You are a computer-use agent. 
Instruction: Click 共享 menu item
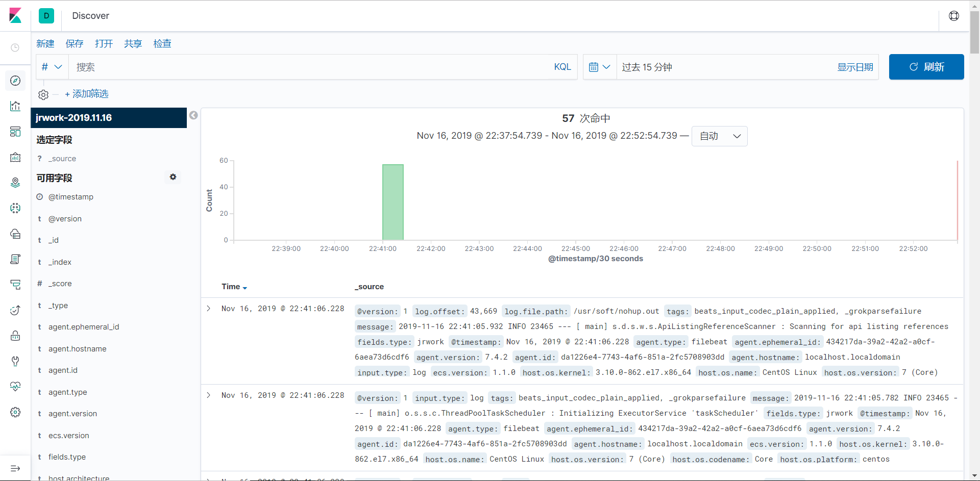(133, 44)
